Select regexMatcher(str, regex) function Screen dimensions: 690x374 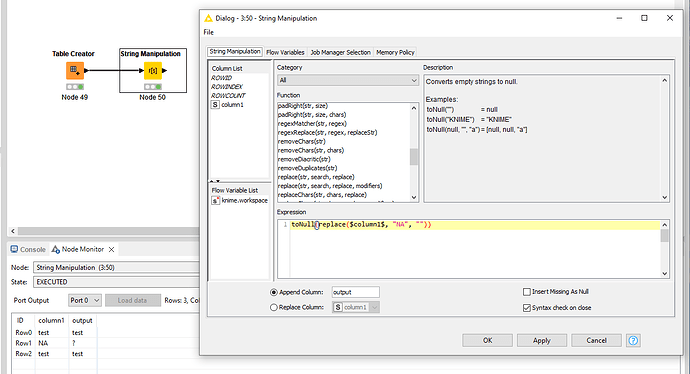(312, 124)
